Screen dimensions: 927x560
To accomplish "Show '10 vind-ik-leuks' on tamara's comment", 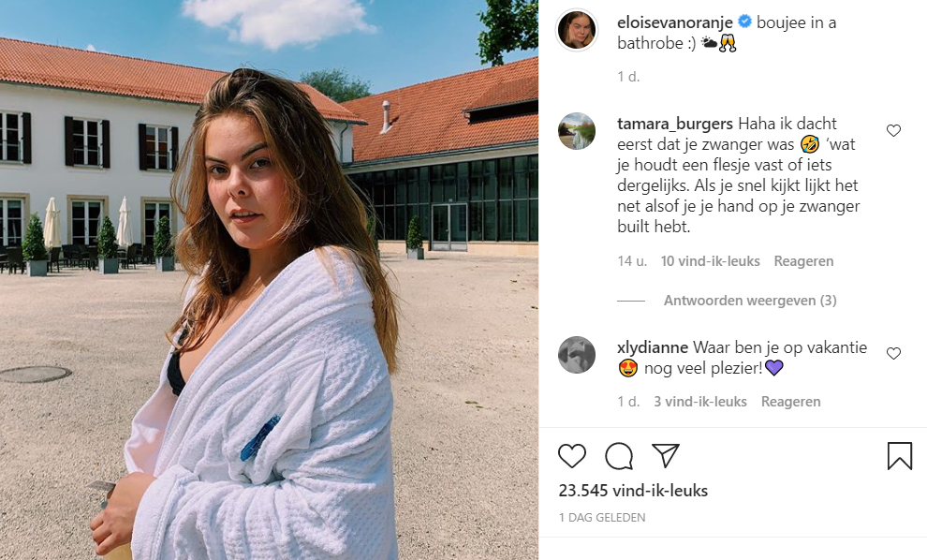I will (x=710, y=260).
